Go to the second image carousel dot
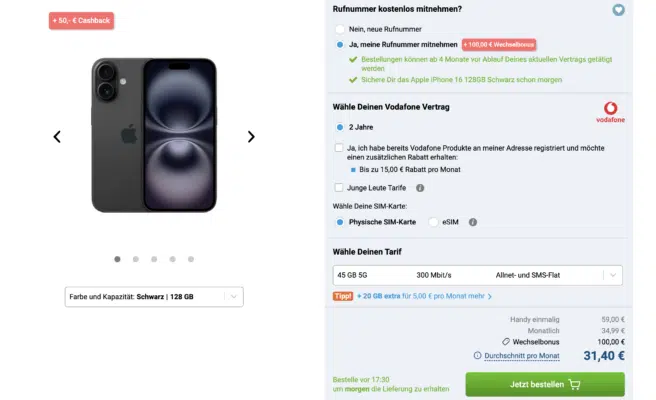Viewport: 656px width, 400px height. point(135,259)
